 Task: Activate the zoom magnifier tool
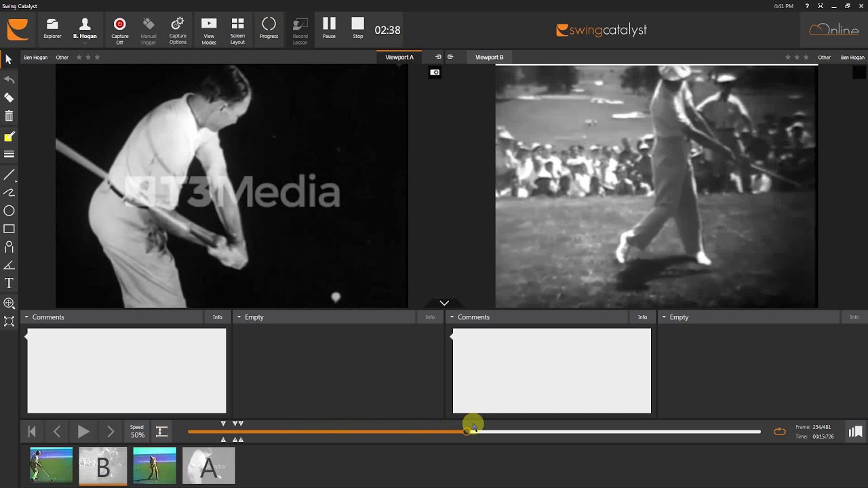coord(9,303)
